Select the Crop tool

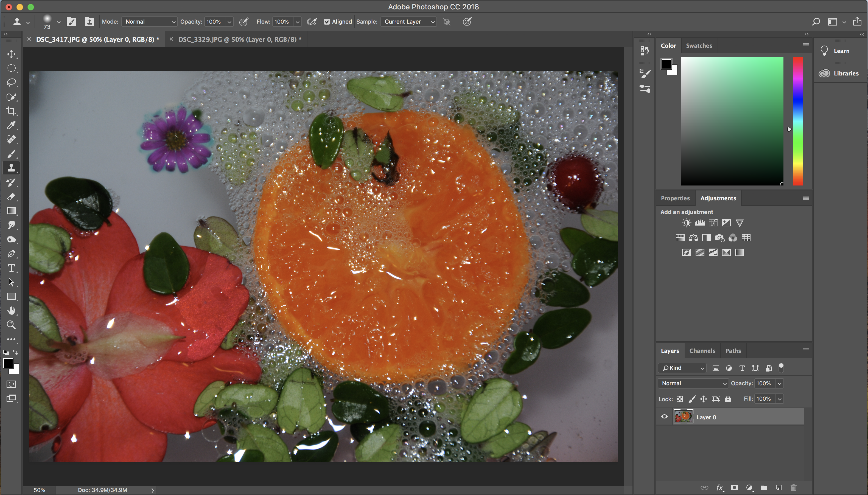[x=11, y=111]
